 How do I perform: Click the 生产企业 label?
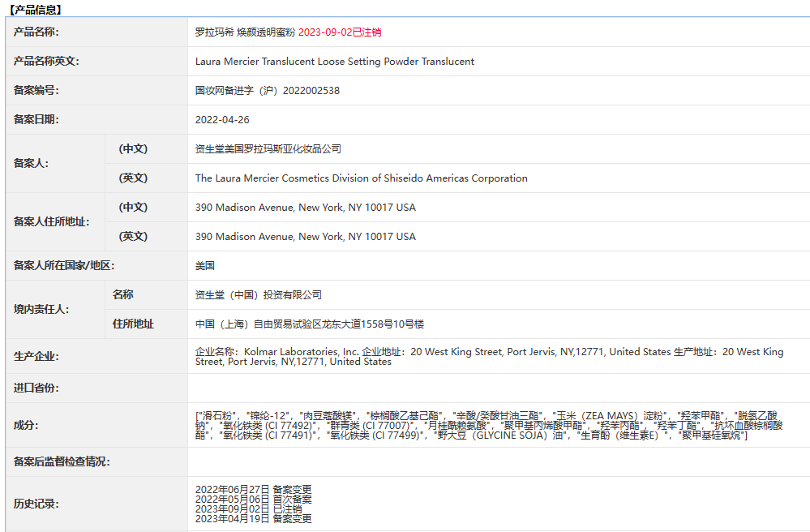click(x=36, y=356)
